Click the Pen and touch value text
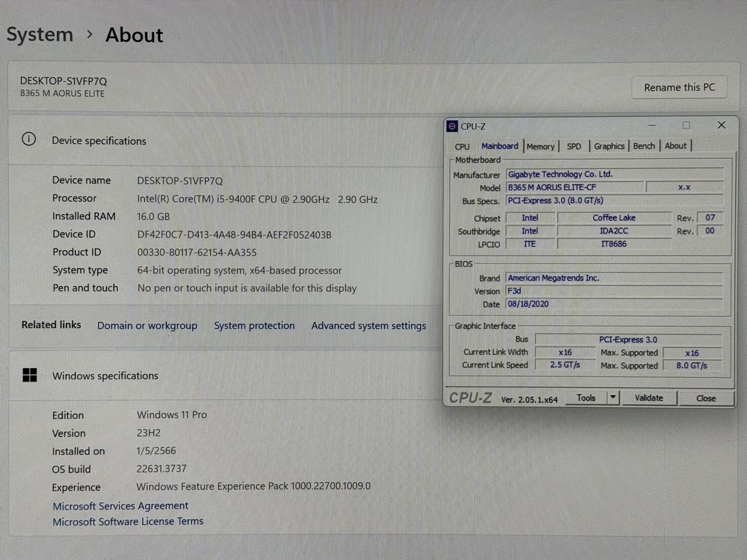Viewport: 747px width, 560px height. pos(247,288)
